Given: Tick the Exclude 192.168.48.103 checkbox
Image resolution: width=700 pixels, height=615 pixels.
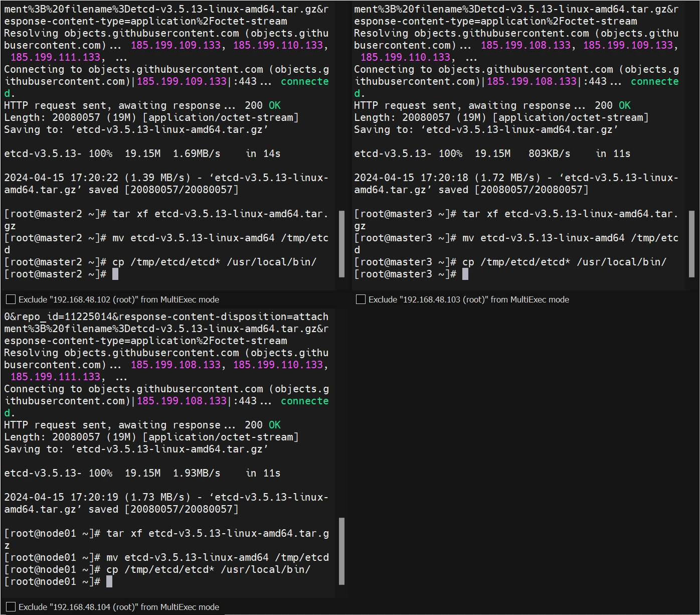Looking at the screenshot, I should 361,299.
